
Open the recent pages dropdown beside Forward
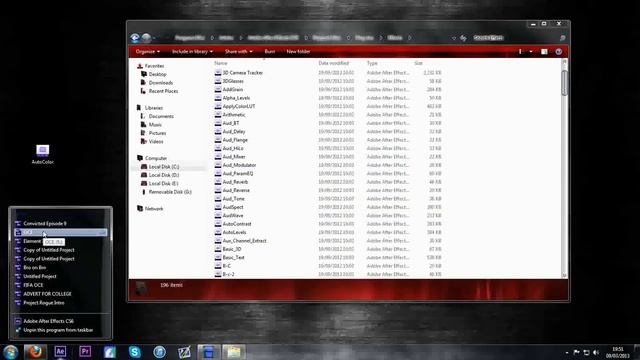pos(154,38)
